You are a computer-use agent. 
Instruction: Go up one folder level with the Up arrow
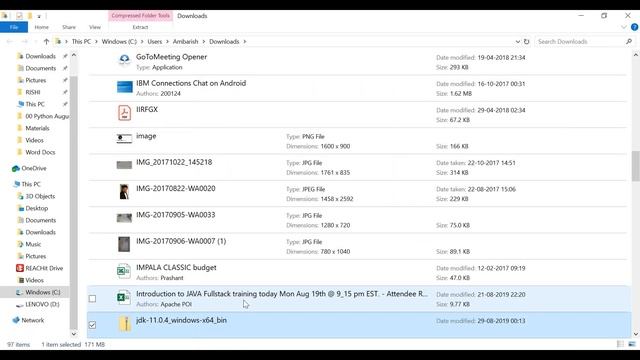click(x=46, y=42)
